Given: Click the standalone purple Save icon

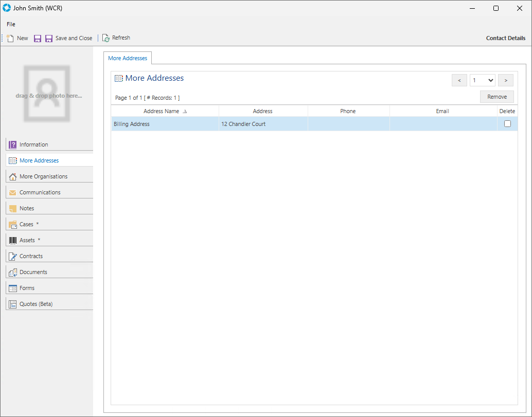Looking at the screenshot, I should click(38, 38).
